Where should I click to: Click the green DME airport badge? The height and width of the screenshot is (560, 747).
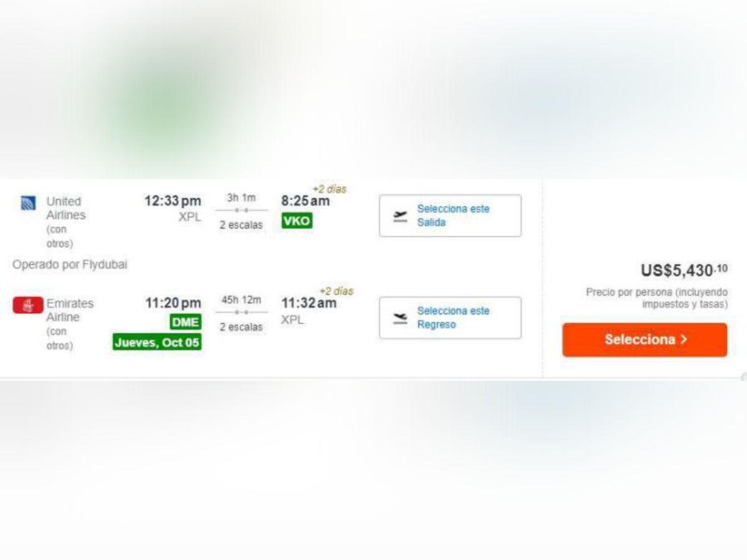(186, 322)
